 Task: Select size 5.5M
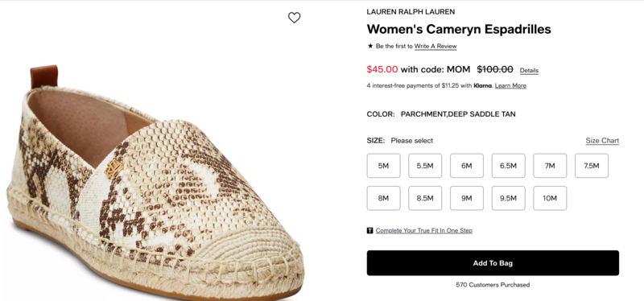pos(425,166)
